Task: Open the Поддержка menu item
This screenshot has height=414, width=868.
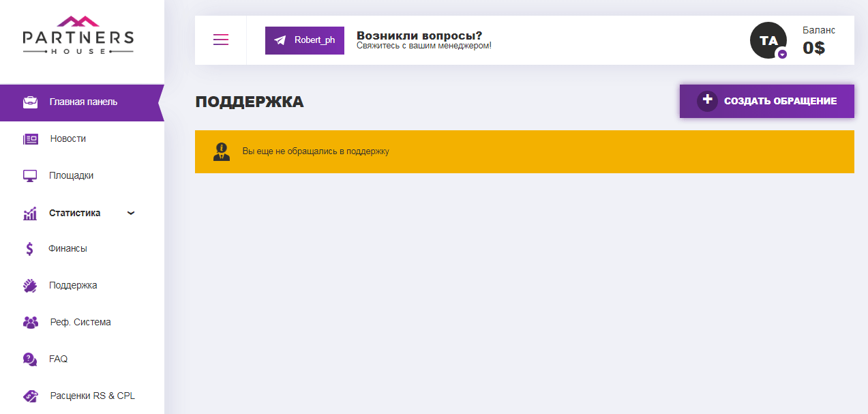Action: click(x=72, y=285)
